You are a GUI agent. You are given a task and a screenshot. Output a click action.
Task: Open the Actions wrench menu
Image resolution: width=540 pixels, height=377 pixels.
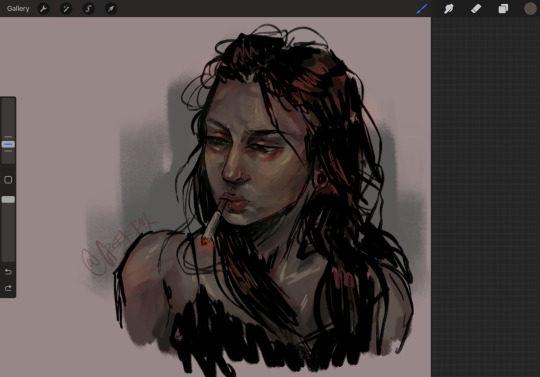(x=43, y=9)
